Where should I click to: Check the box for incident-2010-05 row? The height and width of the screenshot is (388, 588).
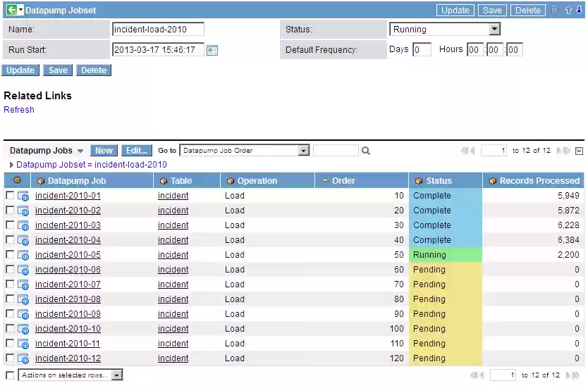click(x=10, y=254)
